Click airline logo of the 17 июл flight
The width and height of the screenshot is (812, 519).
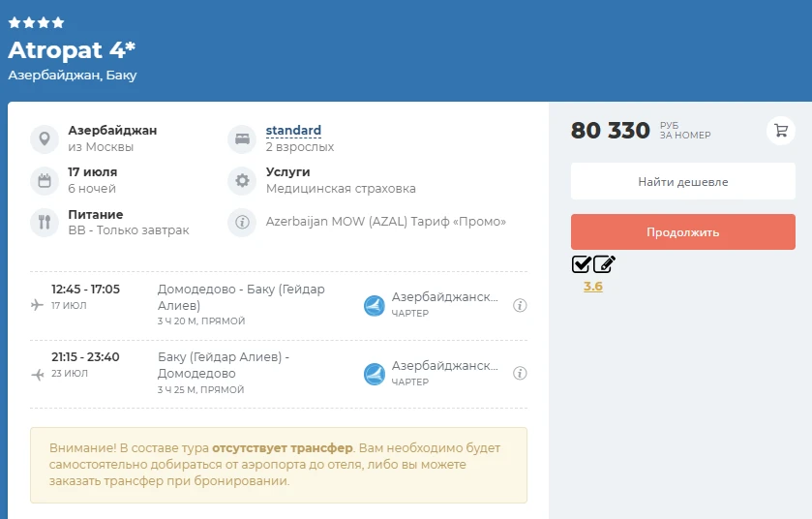coord(375,306)
